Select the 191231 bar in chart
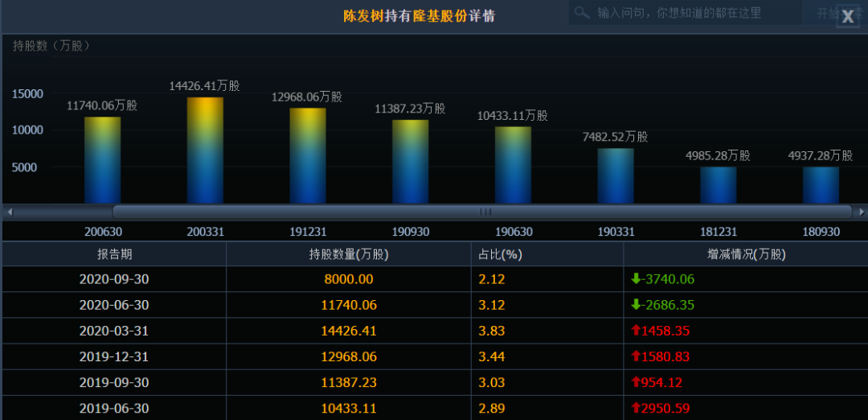The width and height of the screenshot is (868, 420). (308, 156)
